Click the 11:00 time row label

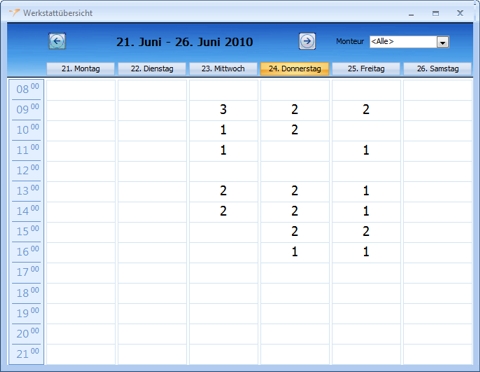tap(27, 150)
